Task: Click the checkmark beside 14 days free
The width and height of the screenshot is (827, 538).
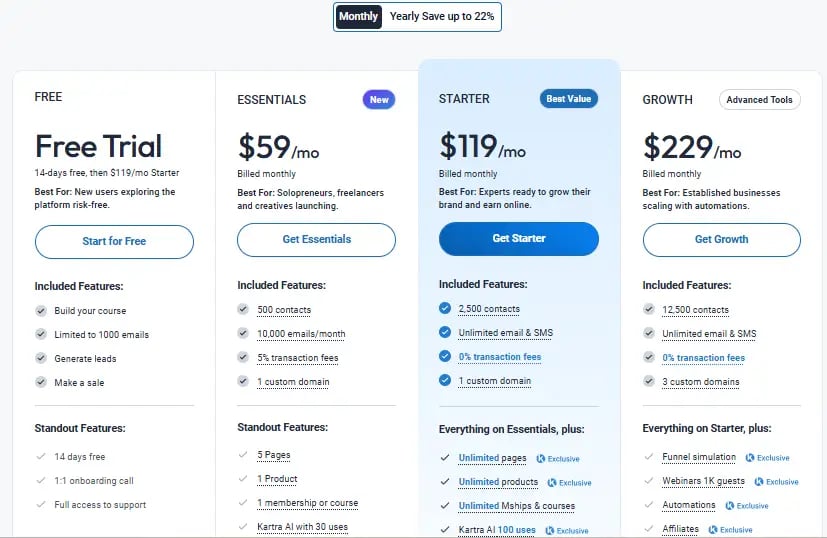Action: tap(41, 457)
